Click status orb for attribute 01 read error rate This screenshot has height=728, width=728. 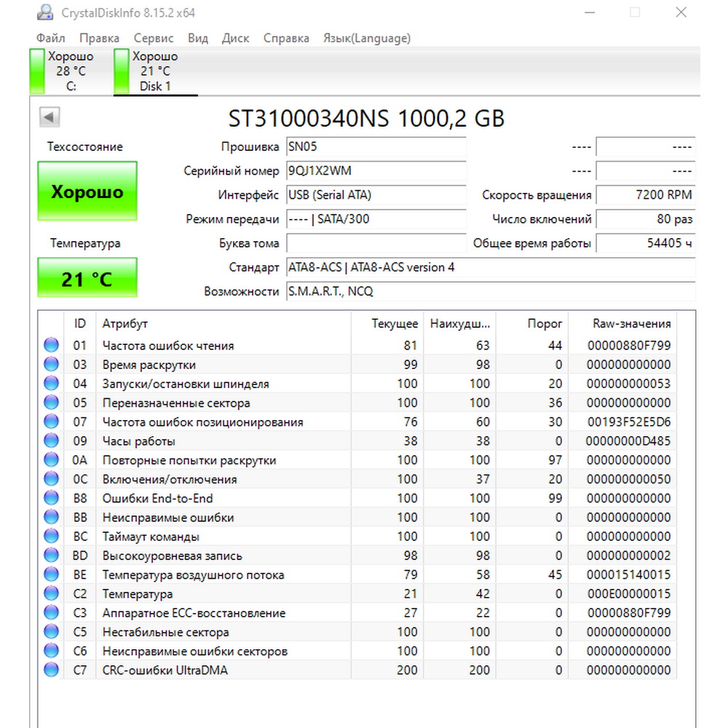point(51,345)
